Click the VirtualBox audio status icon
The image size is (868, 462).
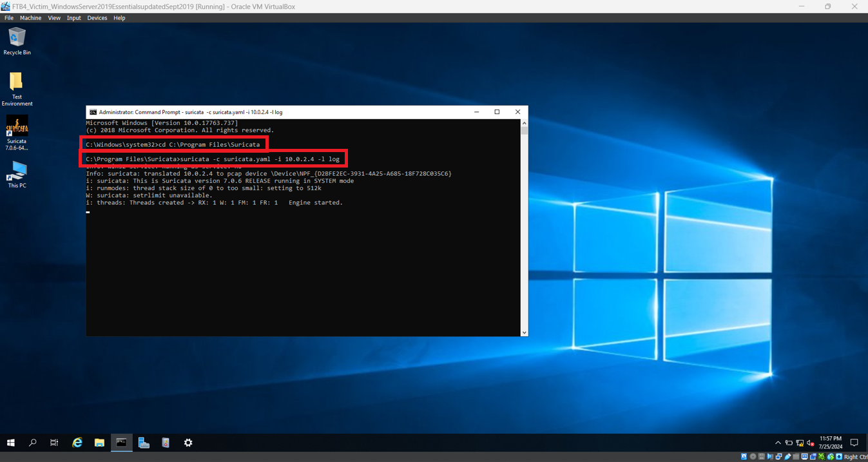coord(770,457)
